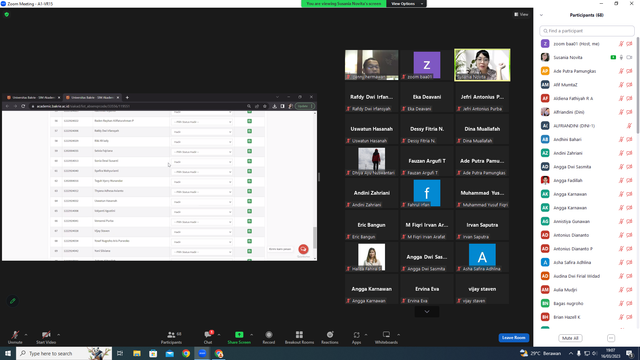640x360 pixels.
Task: Show hidden system tray icons
Action: point(571,353)
